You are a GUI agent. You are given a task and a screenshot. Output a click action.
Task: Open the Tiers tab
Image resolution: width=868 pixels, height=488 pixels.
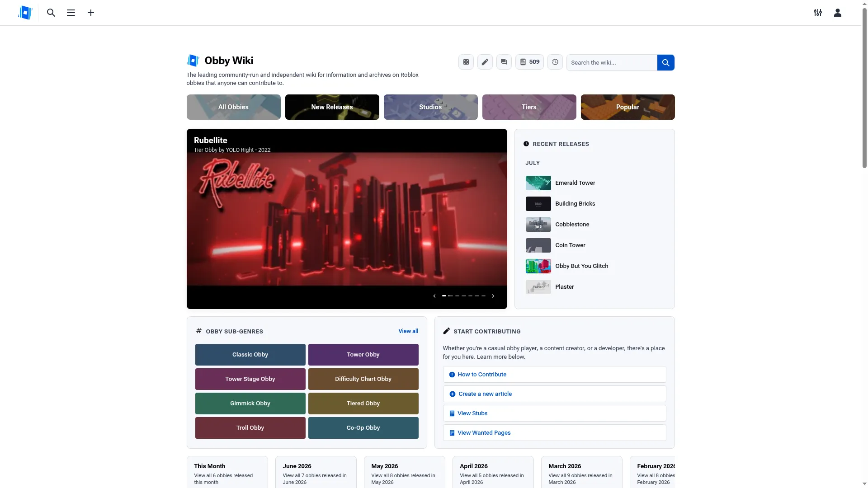[x=529, y=107]
